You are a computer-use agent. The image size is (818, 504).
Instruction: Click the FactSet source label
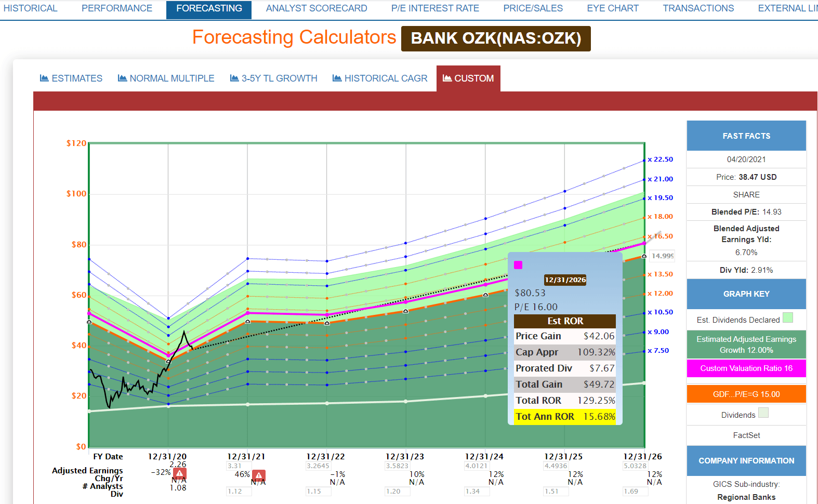746,435
